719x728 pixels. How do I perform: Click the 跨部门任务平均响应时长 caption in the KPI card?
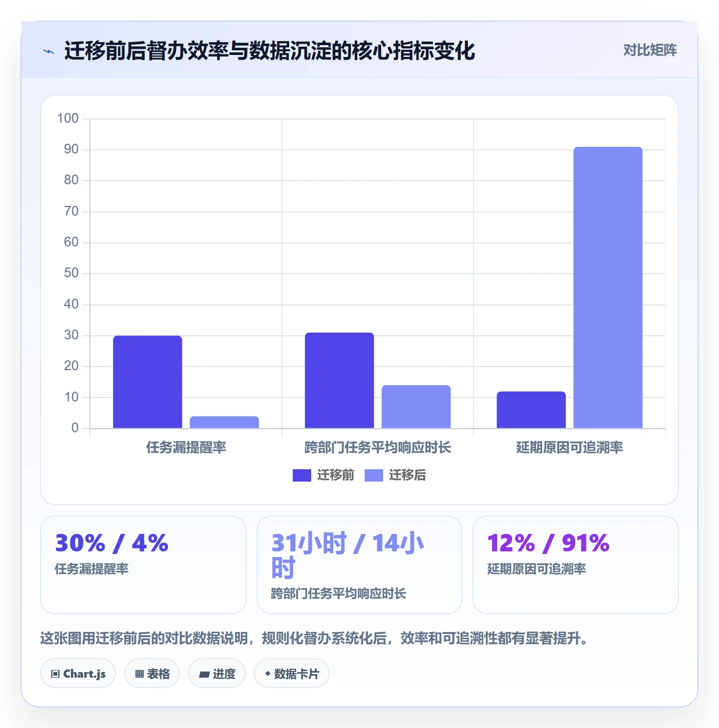[339, 593]
